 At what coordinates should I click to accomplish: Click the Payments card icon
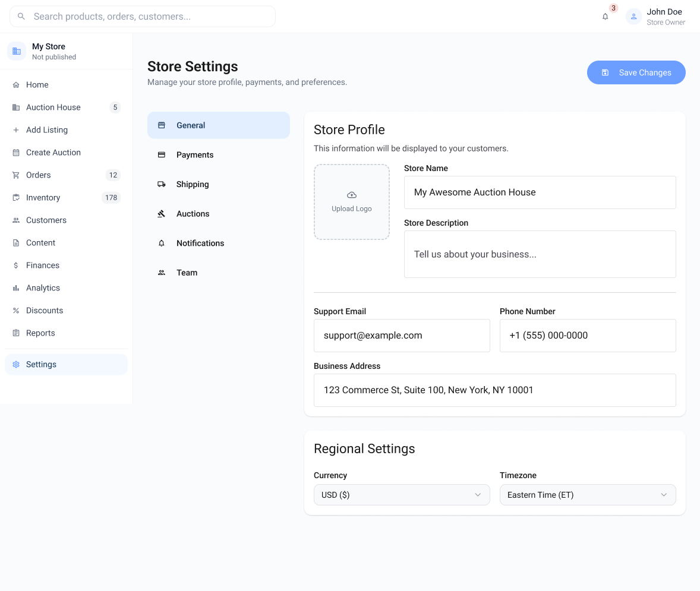[162, 155]
